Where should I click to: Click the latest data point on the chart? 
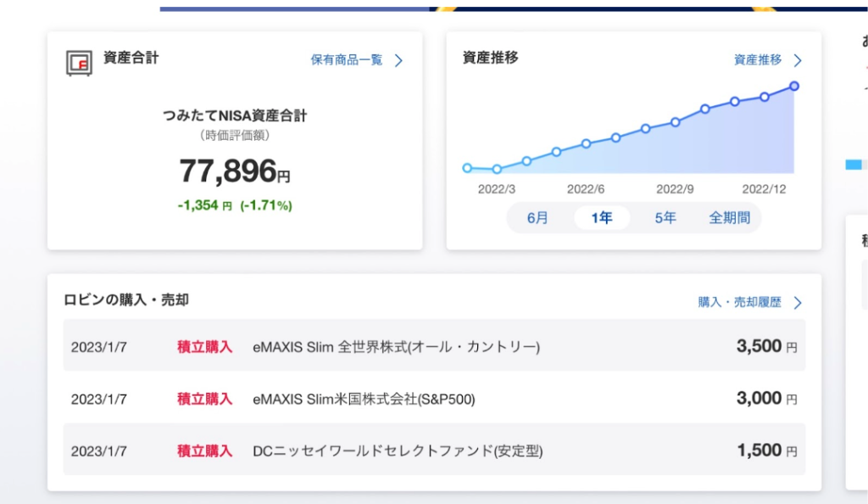[x=794, y=86]
